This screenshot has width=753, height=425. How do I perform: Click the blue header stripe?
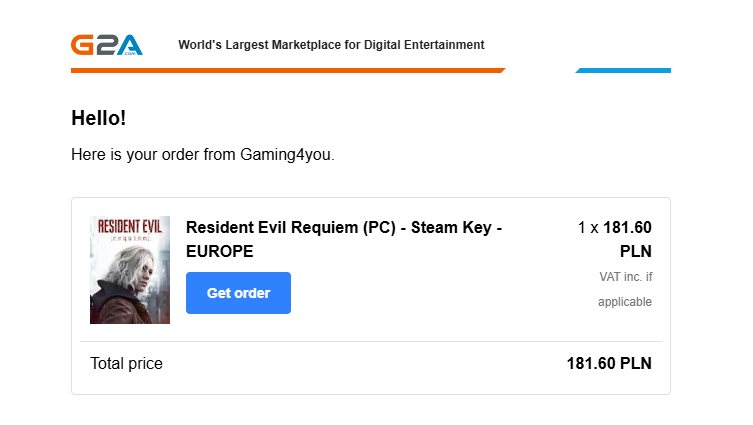(x=624, y=70)
